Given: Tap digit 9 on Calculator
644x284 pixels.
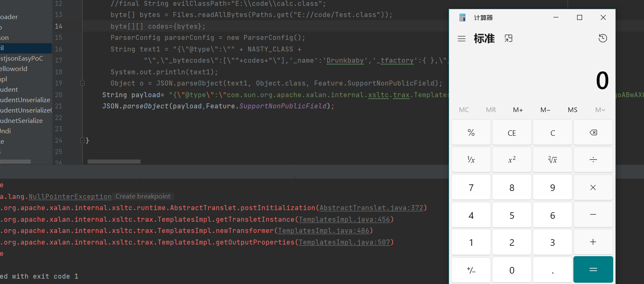Looking at the screenshot, I should (553, 187).
